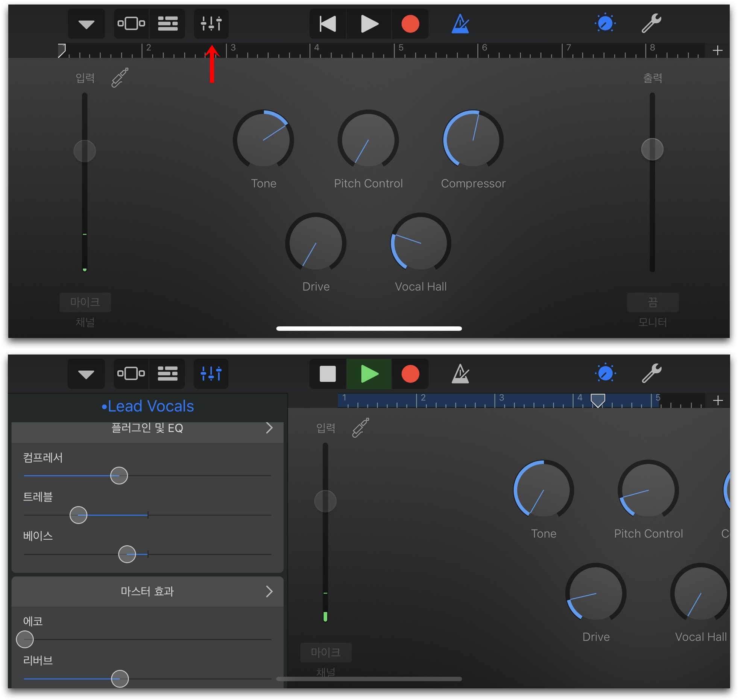The image size is (738, 700).
Task: Select Lead Vocals track title
Action: [x=147, y=406]
